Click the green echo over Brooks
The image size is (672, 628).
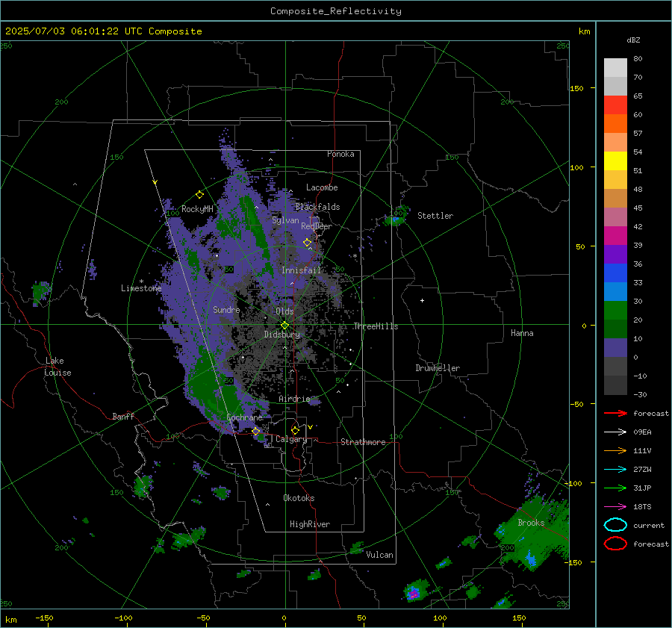coord(534,534)
